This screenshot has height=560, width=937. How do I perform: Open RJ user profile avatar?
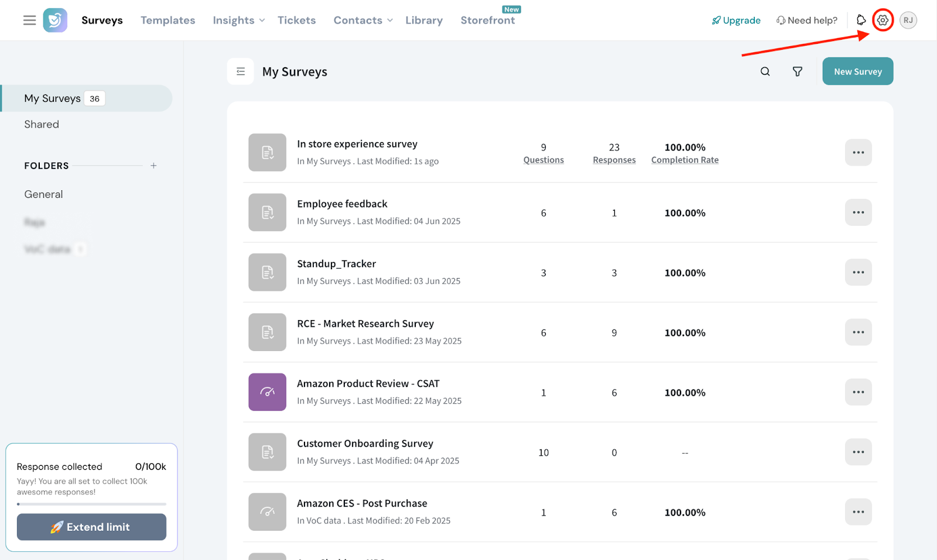click(908, 20)
